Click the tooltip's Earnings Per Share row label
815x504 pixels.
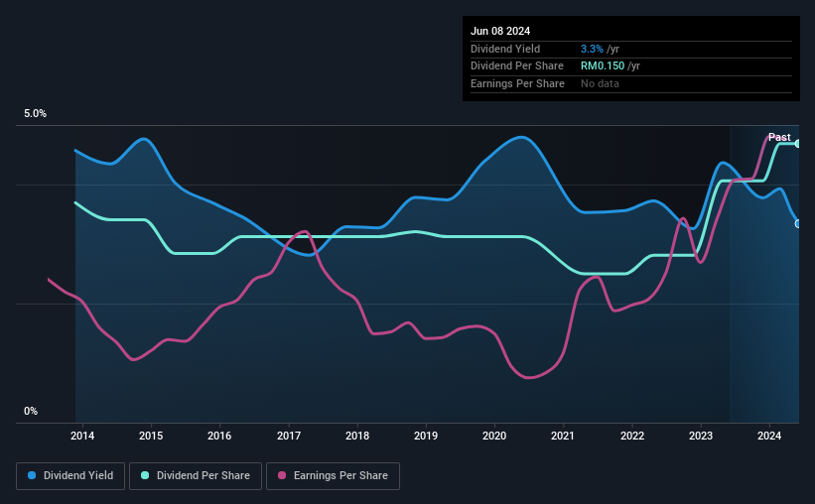(517, 83)
